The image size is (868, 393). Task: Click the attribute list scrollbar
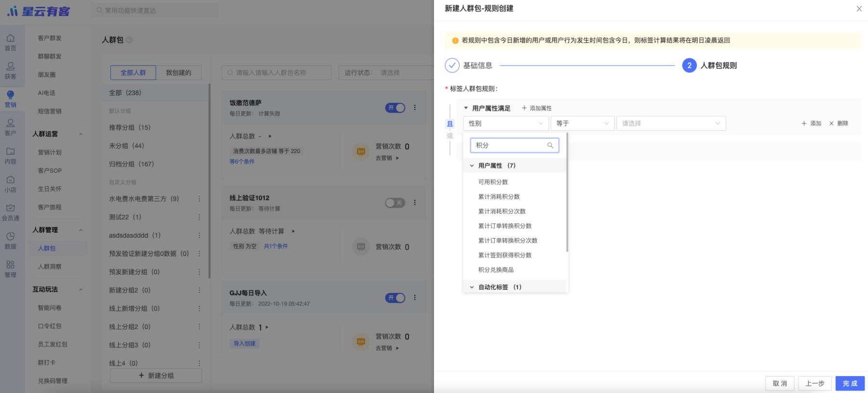tap(567, 193)
